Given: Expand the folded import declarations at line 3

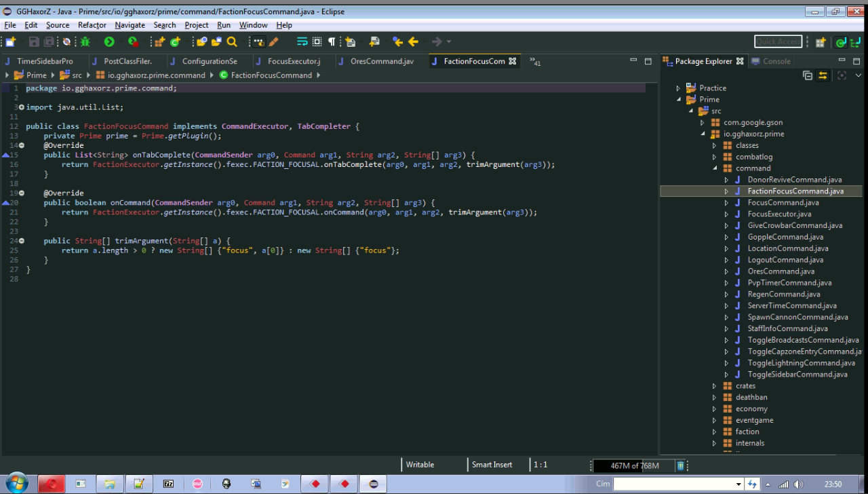Looking at the screenshot, I should (x=21, y=107).
